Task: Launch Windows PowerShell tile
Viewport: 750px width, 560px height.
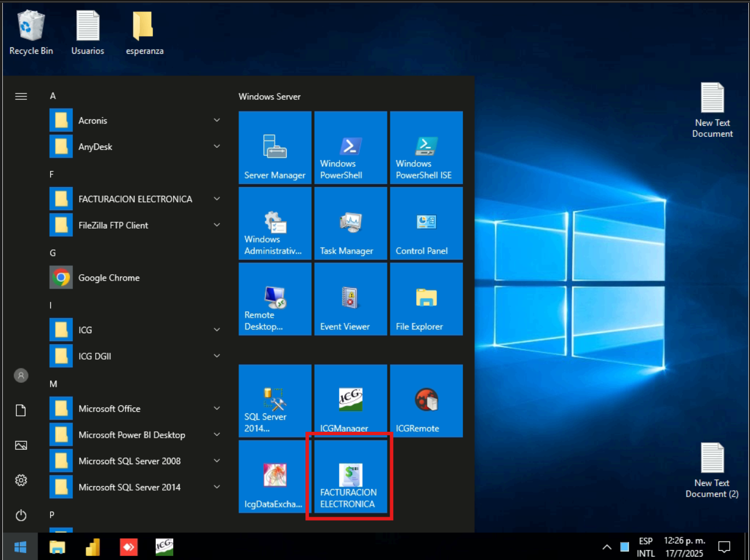Action: tap(350, 148)
